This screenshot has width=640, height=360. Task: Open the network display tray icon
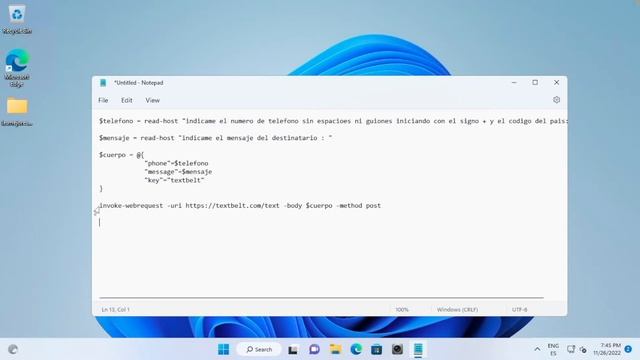[x=571, y=349]
